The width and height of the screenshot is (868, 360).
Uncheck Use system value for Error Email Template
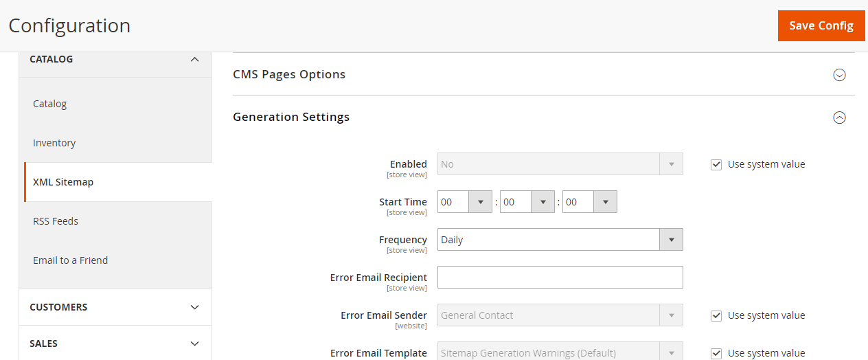tap(716, 353)
